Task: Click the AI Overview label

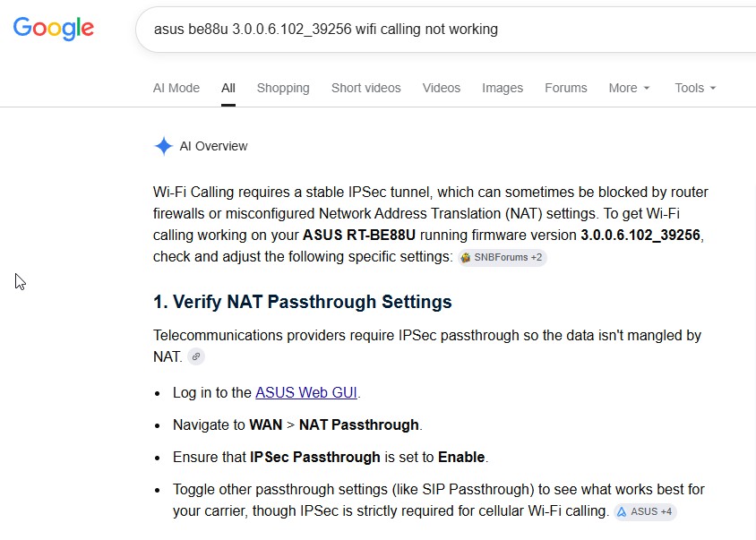Action: pos(213,146)
